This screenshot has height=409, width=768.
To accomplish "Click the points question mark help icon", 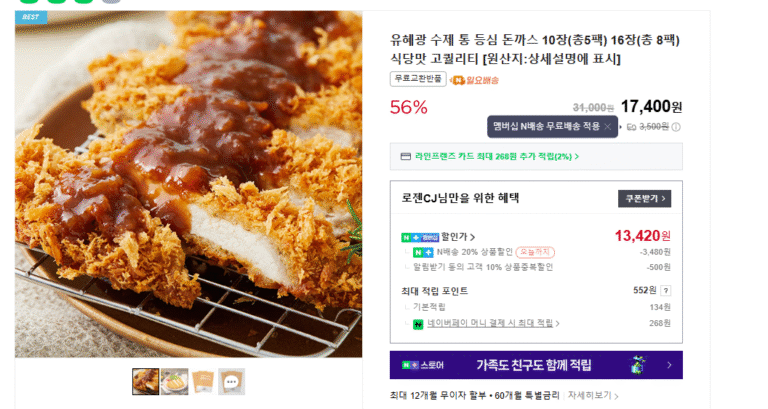I will pyautogui.click(x=666, y=291).
